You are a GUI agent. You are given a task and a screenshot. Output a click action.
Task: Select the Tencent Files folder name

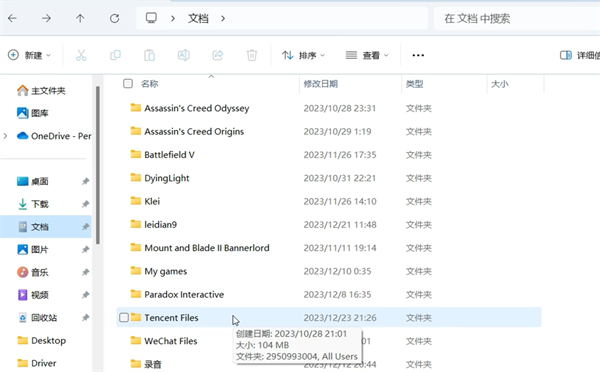(171, 318)
